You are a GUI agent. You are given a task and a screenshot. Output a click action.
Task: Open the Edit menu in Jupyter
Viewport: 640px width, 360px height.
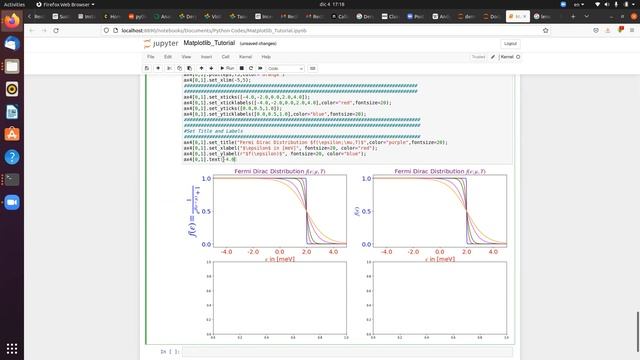point(168,57)
